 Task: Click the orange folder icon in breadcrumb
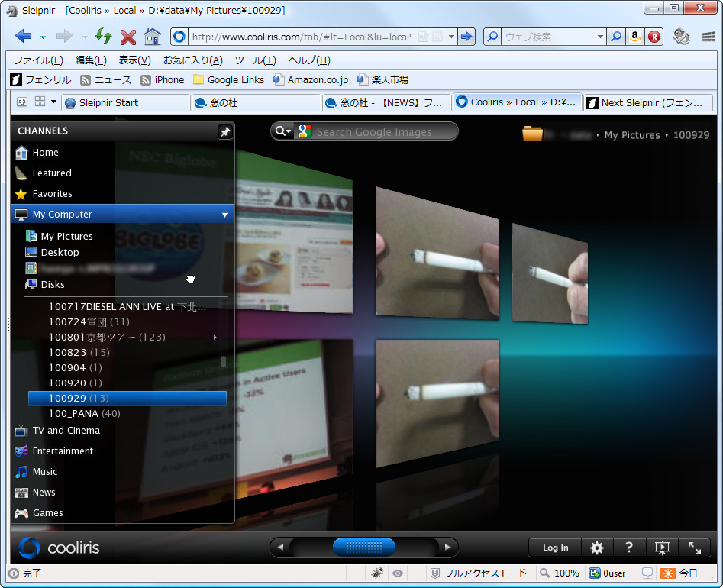(532, 134)
